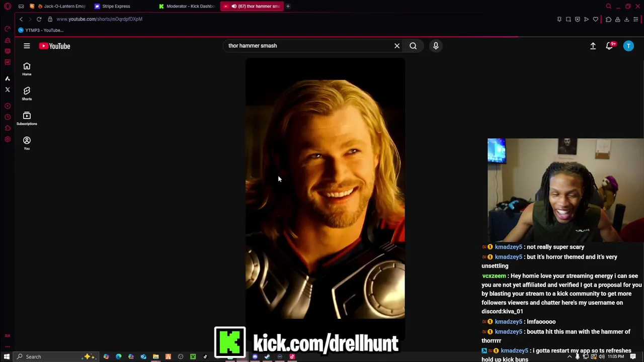
Task: Switch to Moderator - Kick Dashboard tab
Action: pos(187,6)
